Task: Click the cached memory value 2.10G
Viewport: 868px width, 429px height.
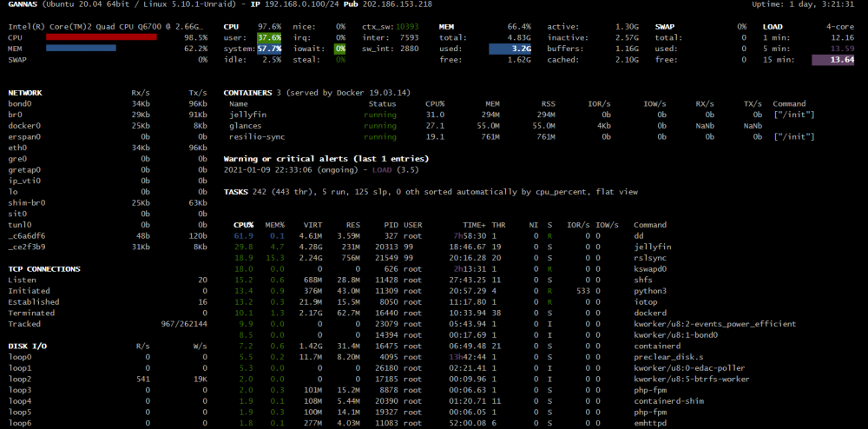Action: point(627,60)
